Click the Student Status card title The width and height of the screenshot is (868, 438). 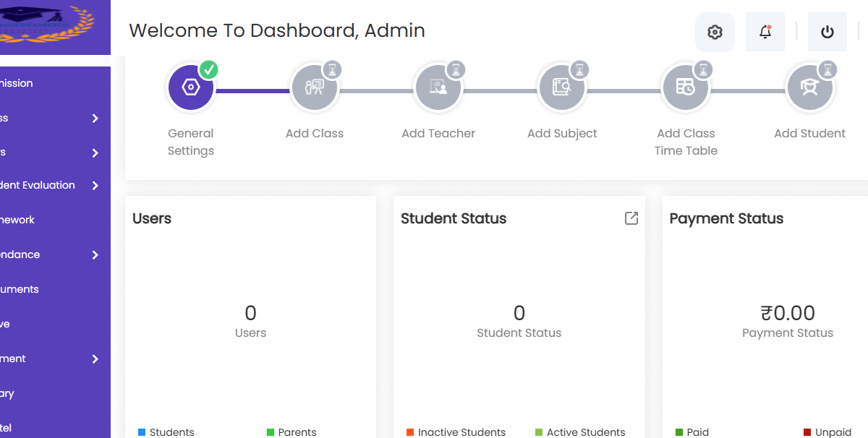(x=454, y=218)
